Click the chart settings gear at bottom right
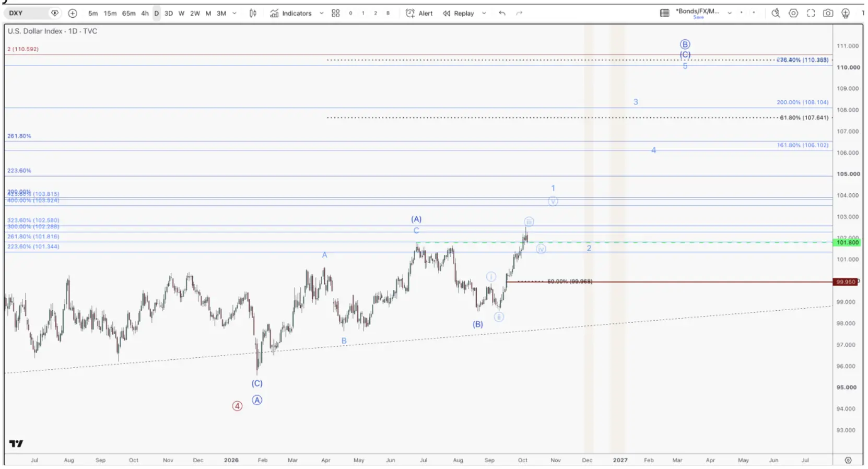 (x=848, y=460)
